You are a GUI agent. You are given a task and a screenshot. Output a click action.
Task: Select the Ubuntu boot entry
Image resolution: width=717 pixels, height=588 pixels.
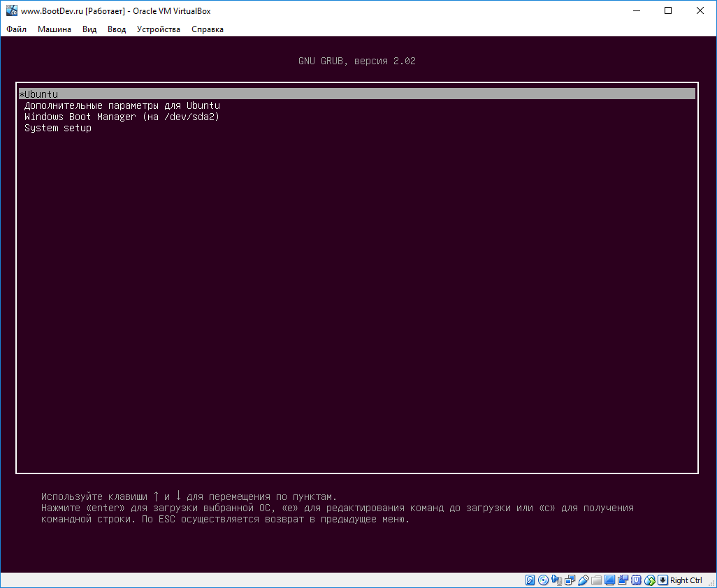click(356, 94)
